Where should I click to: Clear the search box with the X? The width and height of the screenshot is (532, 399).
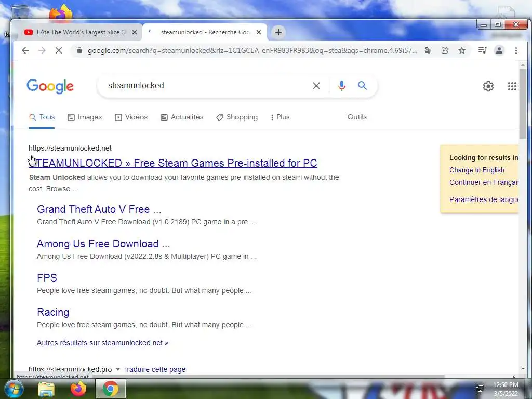point(316,86)
